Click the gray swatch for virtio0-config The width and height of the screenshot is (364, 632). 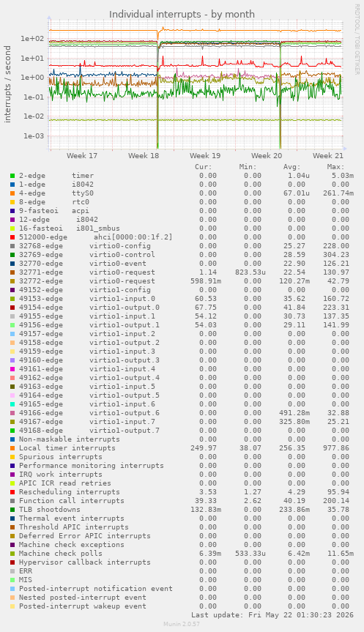point(12,246)
